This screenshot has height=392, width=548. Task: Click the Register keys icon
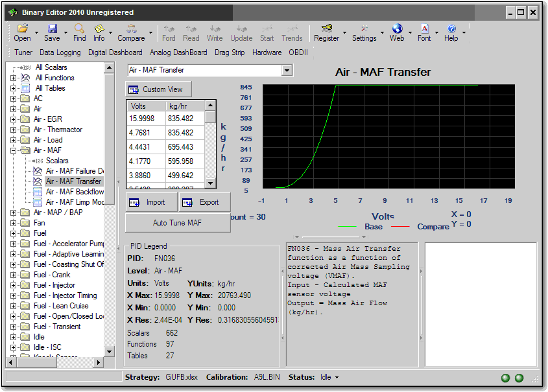(326, 29)
